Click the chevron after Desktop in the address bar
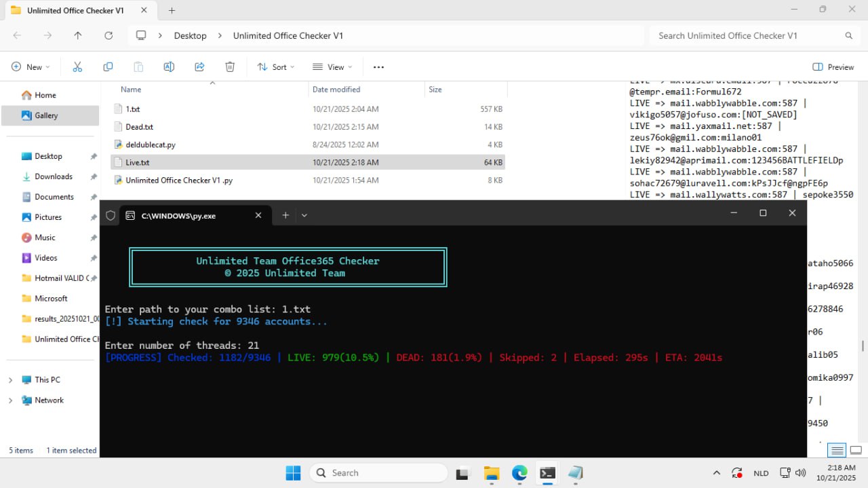 pyautogui.click(x=220, y=35)
